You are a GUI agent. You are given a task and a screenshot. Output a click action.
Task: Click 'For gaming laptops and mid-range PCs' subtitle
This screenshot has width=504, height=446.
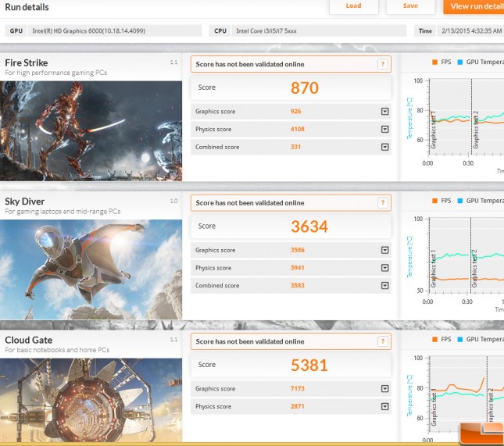click(63, 212)
